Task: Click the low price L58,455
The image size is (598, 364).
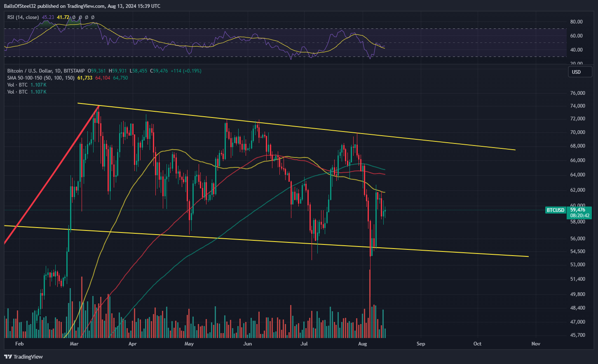Action: 138,71
